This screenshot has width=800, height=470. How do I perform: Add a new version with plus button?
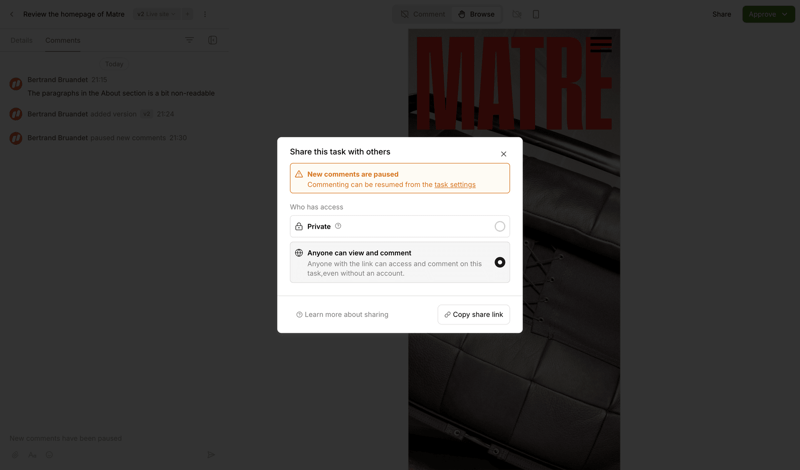point(187,14)
